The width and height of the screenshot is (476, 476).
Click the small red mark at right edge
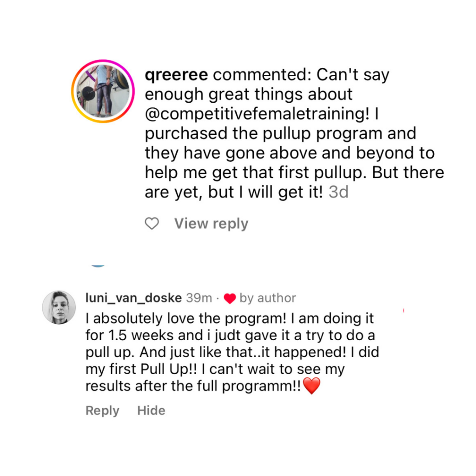(x=403, y=310)
